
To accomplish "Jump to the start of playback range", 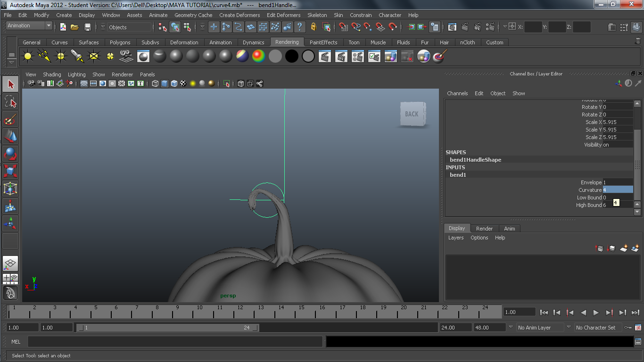I will click(x=544, y=312).
